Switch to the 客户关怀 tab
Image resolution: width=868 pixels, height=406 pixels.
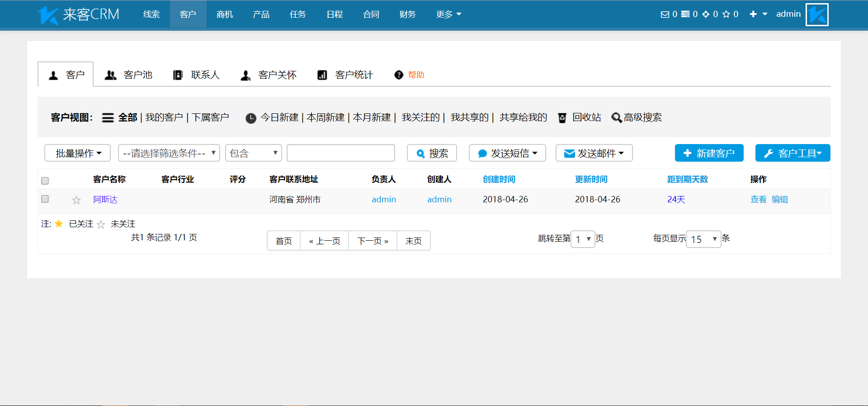pyautogui.click(x=268, y=75)
